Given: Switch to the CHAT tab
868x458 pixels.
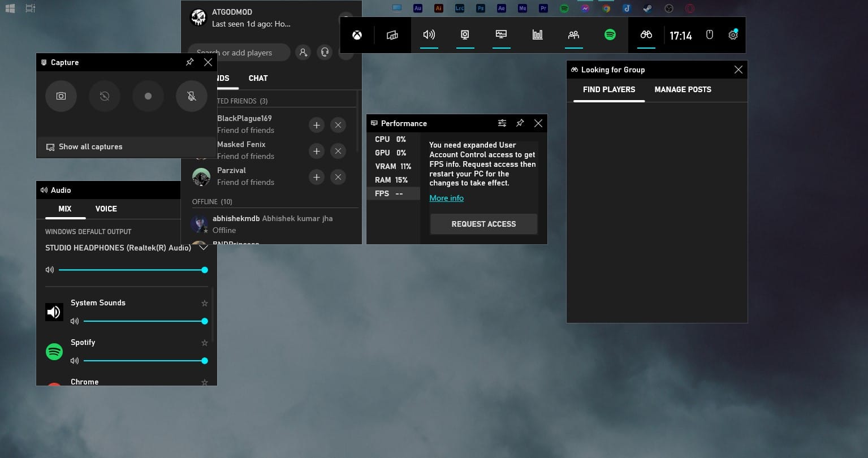Looking at the screenshot, I should (x=258, y=78).
